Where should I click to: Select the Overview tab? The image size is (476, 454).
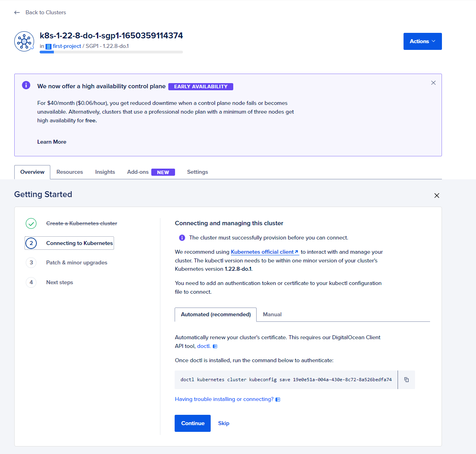pos(32,172)
